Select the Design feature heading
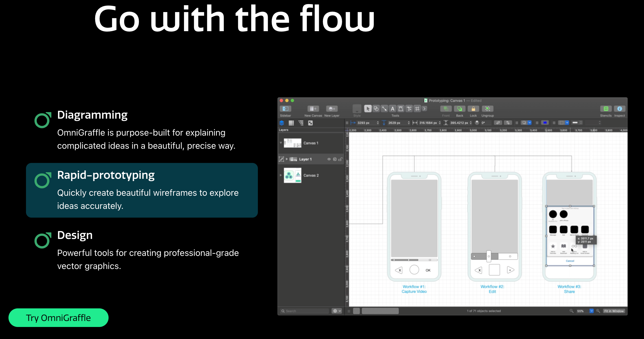Screen dimensions: 644x339 [x=75, y=235]
